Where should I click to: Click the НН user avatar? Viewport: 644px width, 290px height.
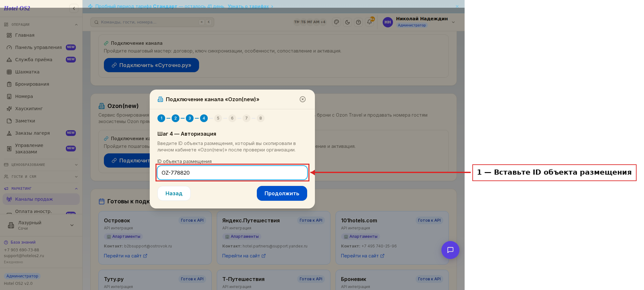(387, 22)
